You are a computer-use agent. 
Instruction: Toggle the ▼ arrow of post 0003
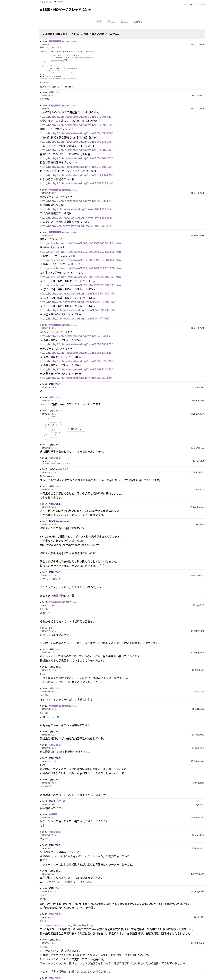[41, 106]
